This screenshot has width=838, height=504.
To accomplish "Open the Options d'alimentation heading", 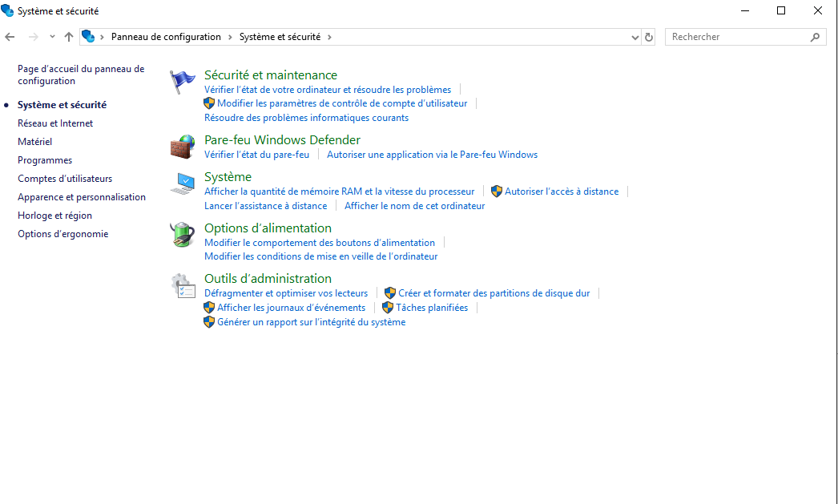I will [x=268, y=228].
